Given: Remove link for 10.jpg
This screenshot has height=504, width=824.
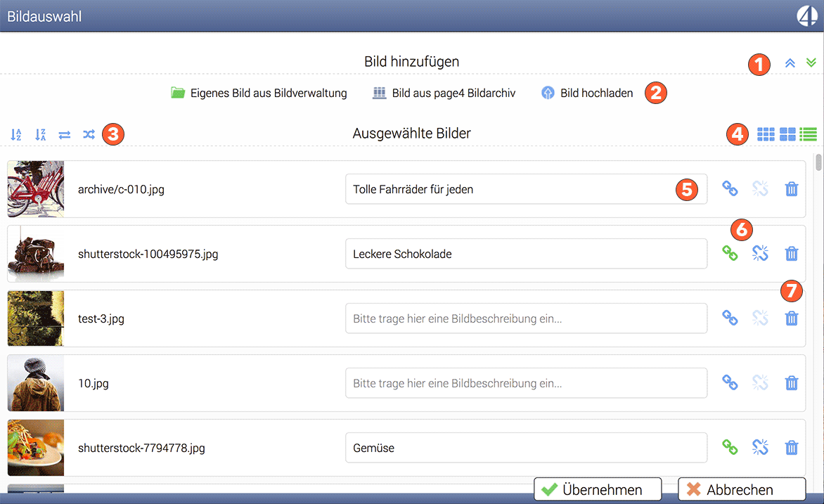Looking at the screenshot, I should coord(760,382).
